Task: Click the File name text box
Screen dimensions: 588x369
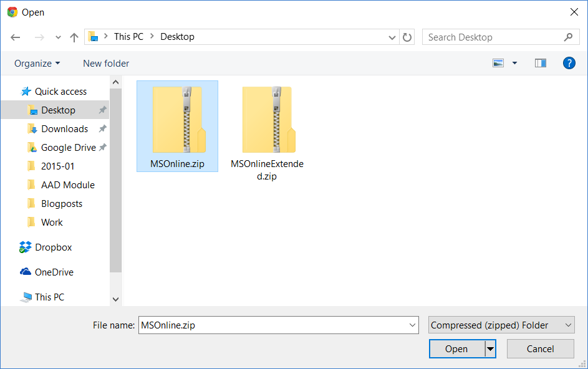Action: [x=278, y=325]
